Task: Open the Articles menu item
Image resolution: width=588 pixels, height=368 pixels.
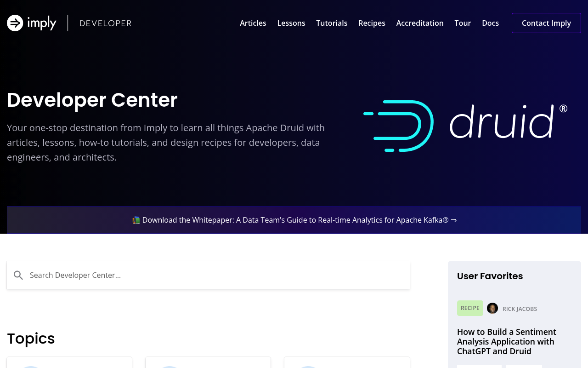Action: [253, 23]
